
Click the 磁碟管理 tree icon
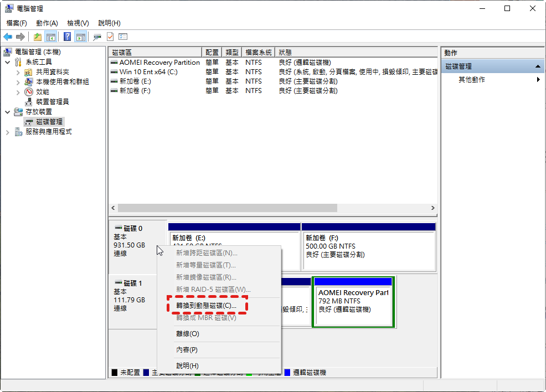click(29, 122)
